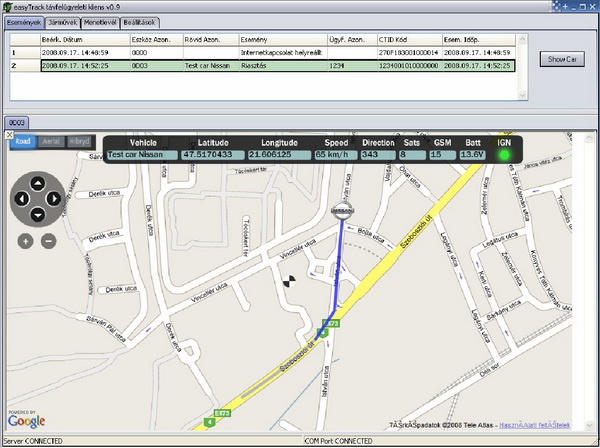Click the Nissan car marker on map
600x448 pixels.
pos(342,211)
